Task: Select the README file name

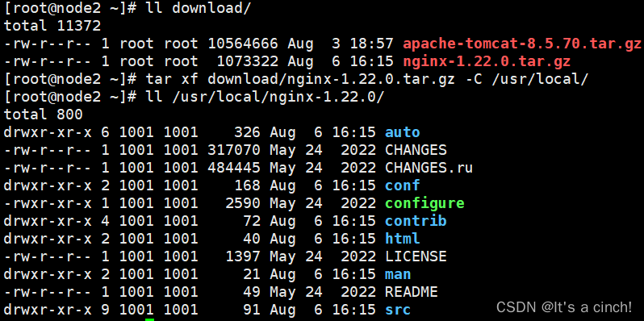Action: [411, 292]
